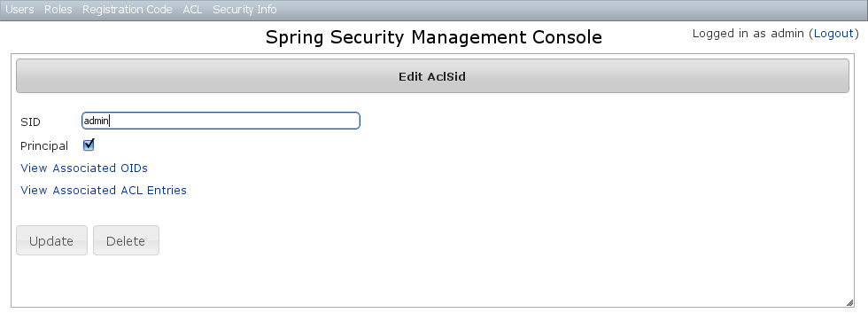Follow the View Associated OIDs link
This screenshot has width=868, height=321.
coord(84,168)
